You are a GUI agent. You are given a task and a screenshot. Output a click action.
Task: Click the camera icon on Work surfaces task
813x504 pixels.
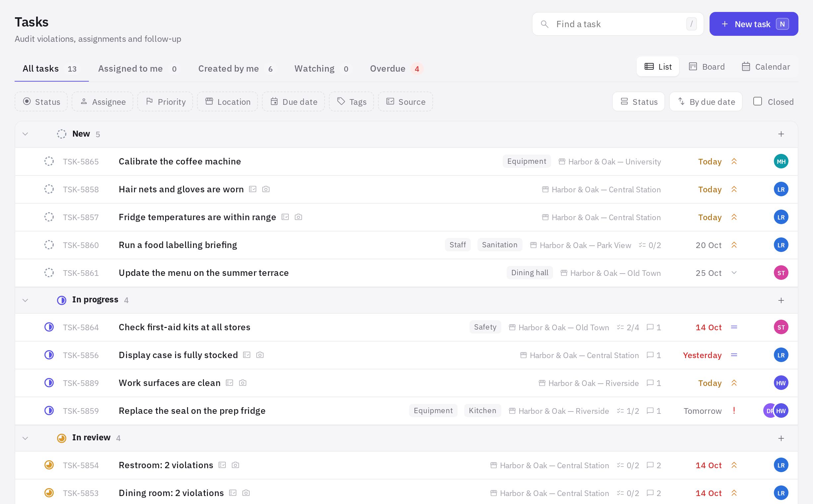(243, 383)
